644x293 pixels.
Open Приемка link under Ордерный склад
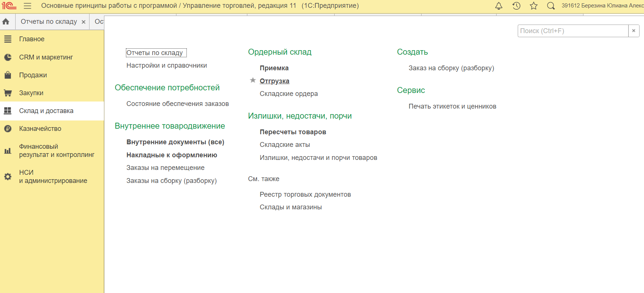point(274,68)
